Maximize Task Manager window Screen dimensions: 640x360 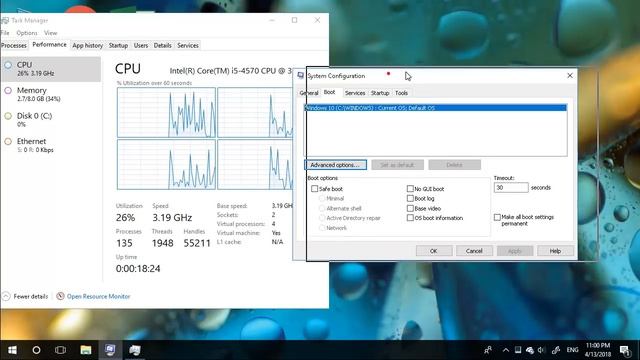pos(294,20)
